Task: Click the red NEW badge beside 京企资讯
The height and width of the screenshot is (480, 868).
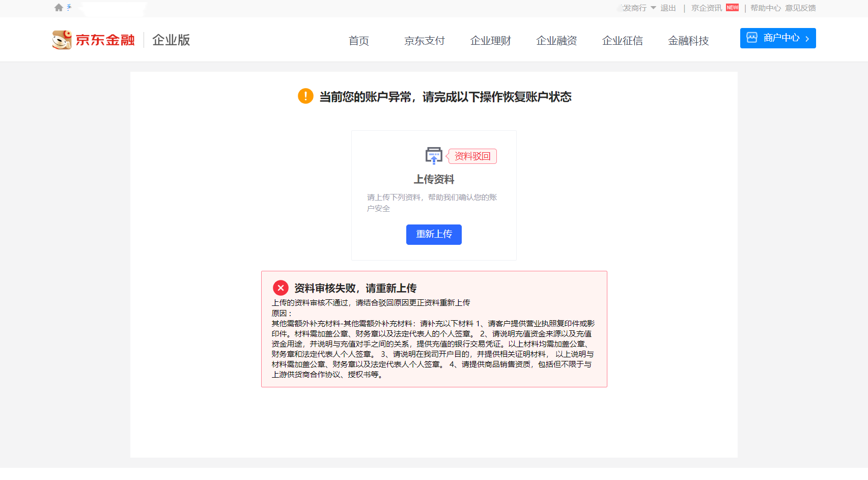Action: click(x=732, y=8)
